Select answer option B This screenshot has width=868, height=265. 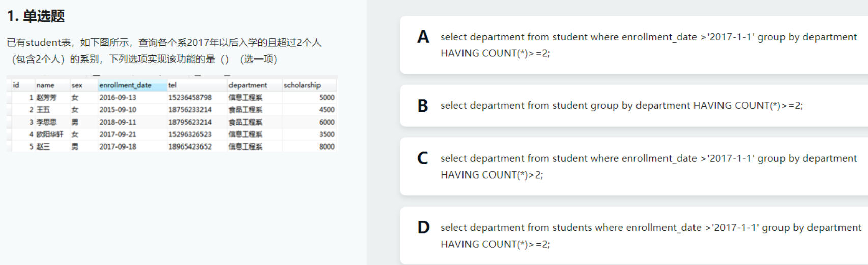(x=633, y=106)
